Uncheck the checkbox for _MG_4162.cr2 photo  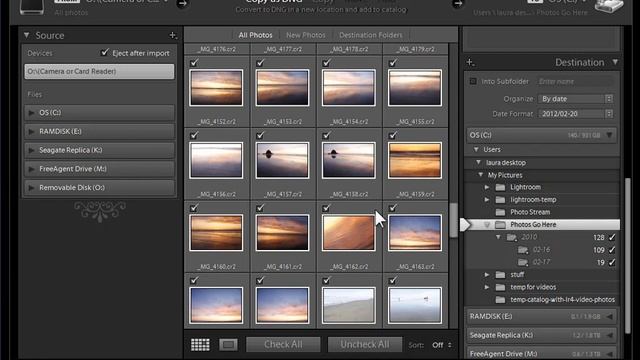click(327, 208)
